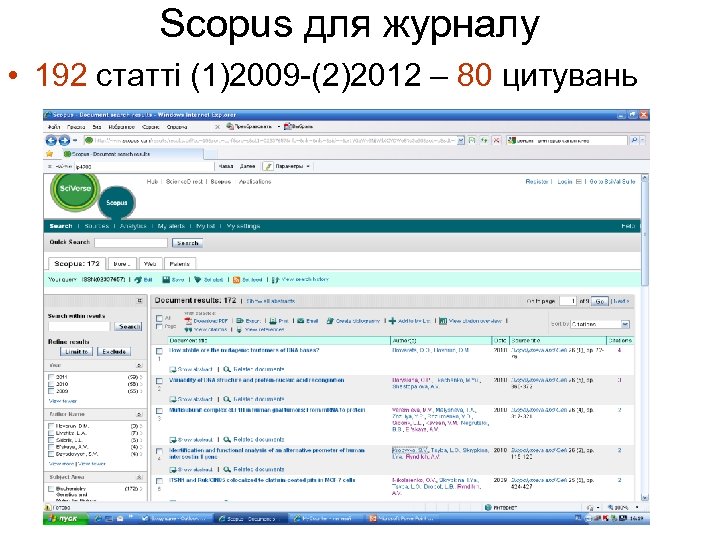720x540 pixels.
Task: Click the Refresh page icon in address bar
Action: click(x=484, y=141)
